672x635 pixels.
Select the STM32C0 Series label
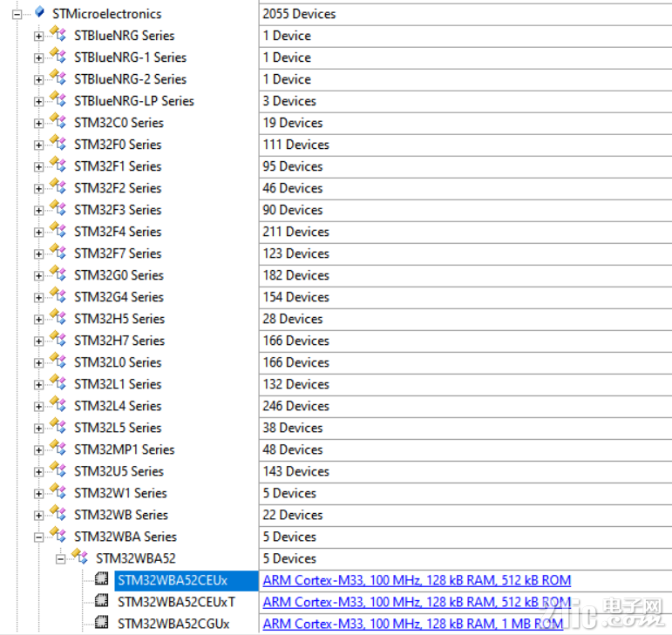tap(119, 123)
